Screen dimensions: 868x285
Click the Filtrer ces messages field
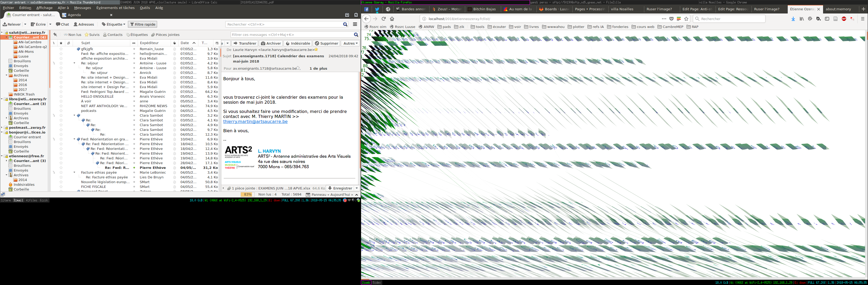tap(292, 35)
